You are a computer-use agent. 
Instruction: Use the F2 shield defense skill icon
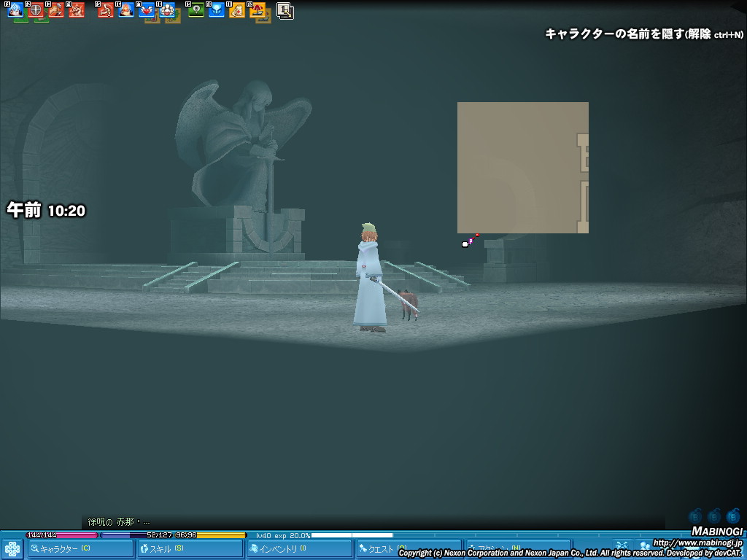[x=36, y=10]
